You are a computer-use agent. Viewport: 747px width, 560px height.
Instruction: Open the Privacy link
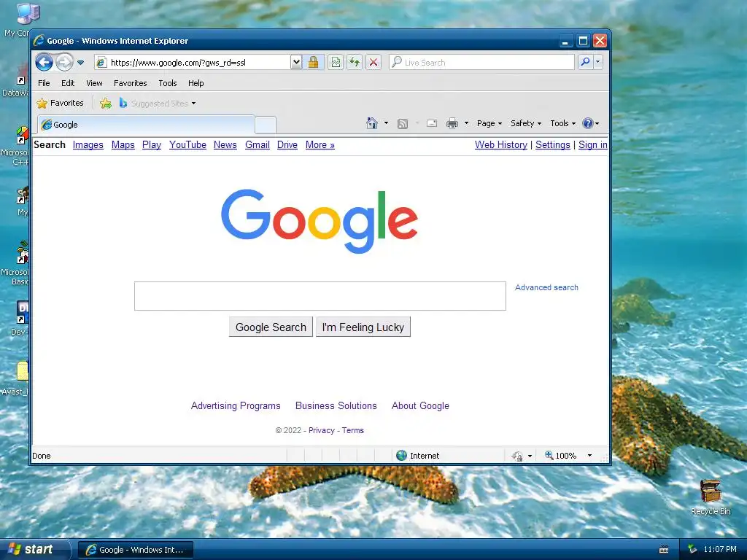(x=322, y=430)
